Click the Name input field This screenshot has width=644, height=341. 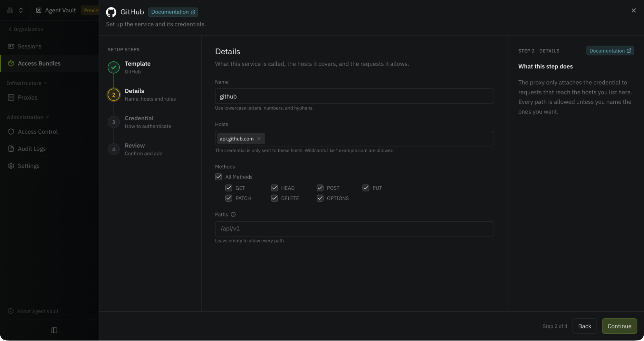click(354, 96)
